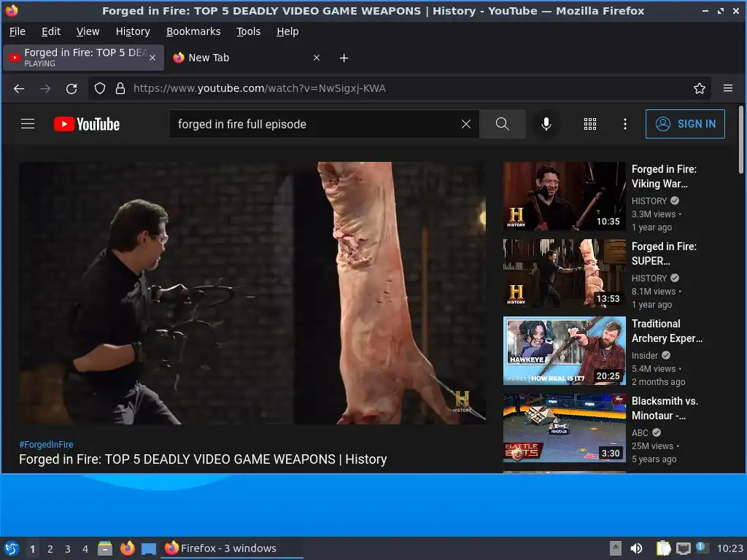Viewport: 747px width, 560px height.
Task: Open the Help menu
Action: coord(287,31)
